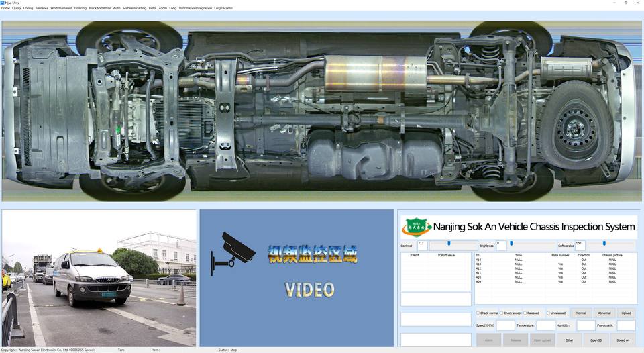Click the Time column header
This screenshot has height=353, width=644.
pyautogui.click(x=519, y=255)
